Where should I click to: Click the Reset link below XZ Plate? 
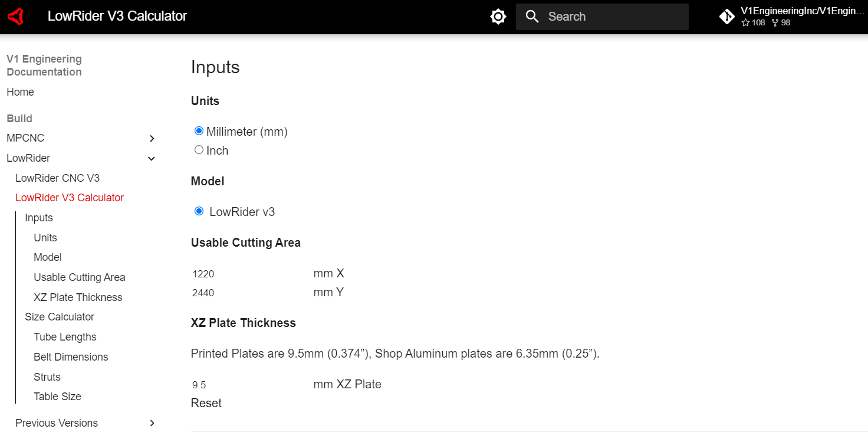[x=206, y=403]
